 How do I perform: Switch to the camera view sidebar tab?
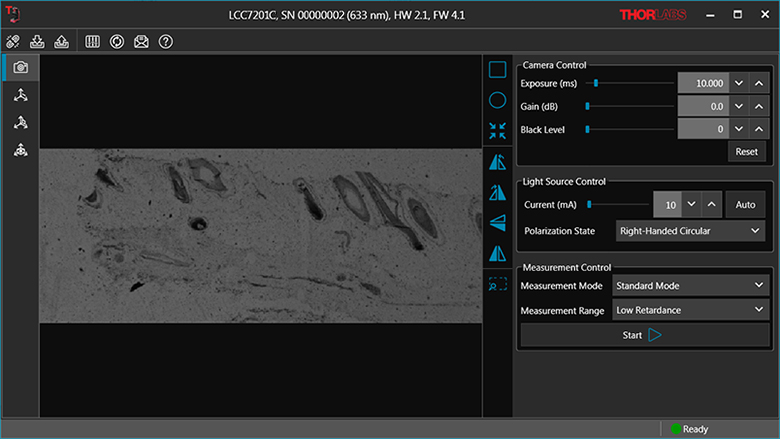(20, 67)
